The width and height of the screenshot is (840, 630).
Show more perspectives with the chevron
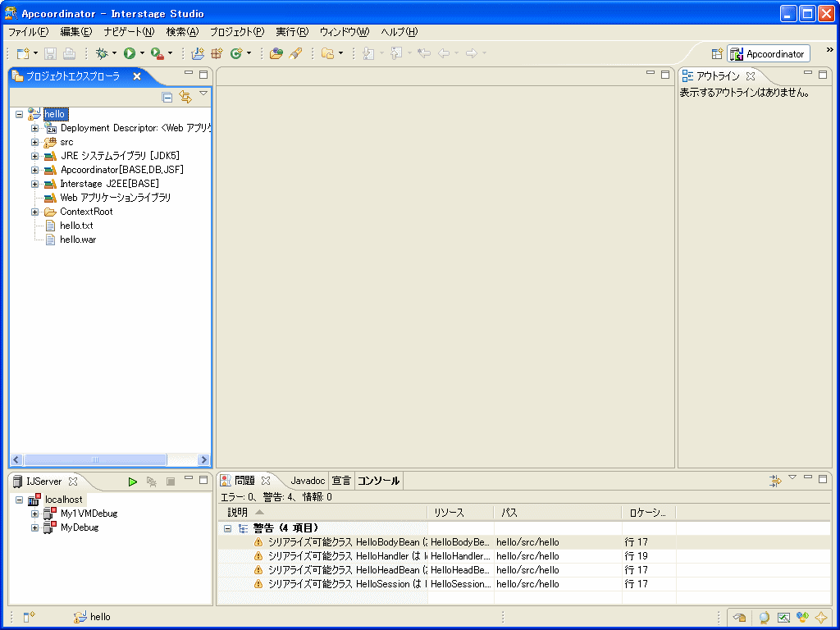click(830, 50)
